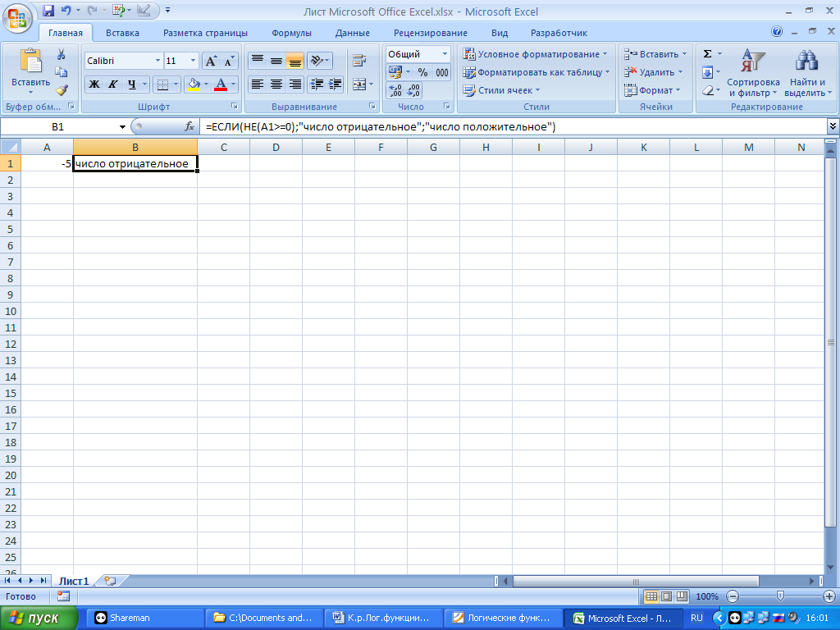Switch to Shareman taskbar window

click(x=147, y=619)
